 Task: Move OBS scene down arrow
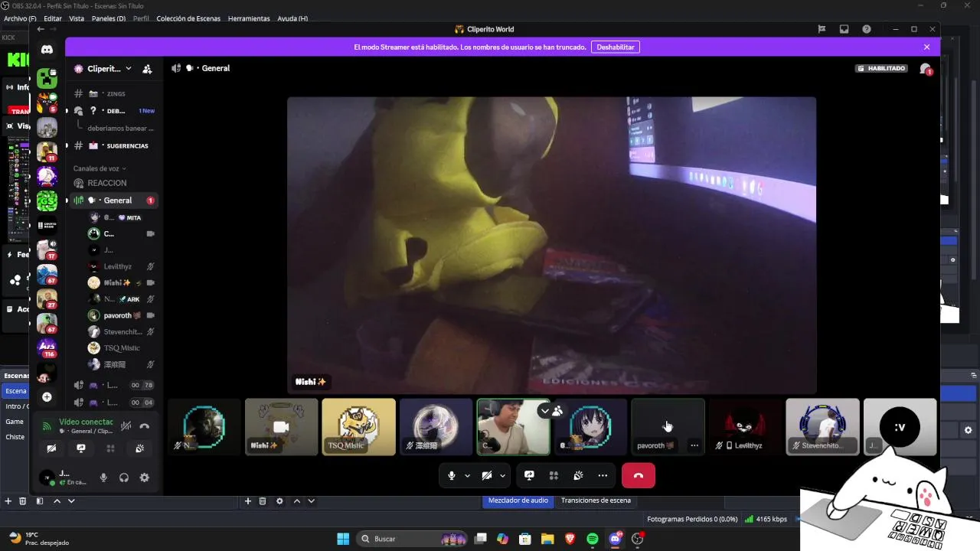71,501
